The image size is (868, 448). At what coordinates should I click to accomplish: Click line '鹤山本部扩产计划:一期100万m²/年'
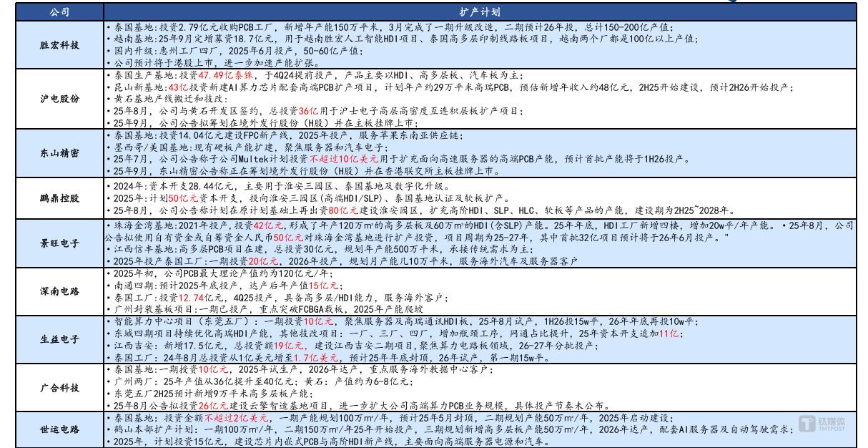tap(449, 429)
